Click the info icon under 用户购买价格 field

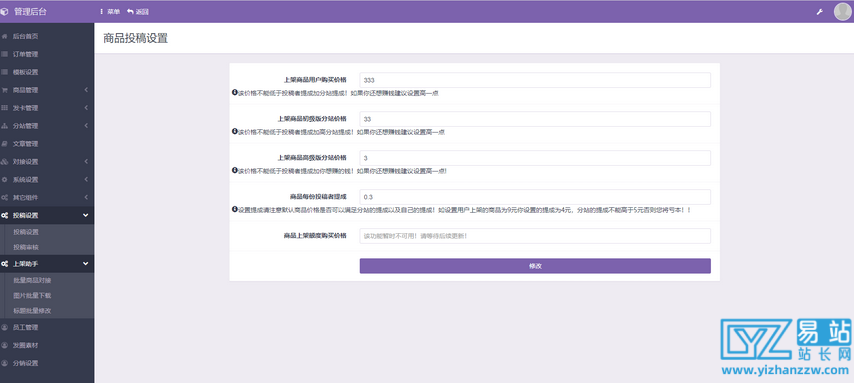pyautogui.click(x=235, y=93)
